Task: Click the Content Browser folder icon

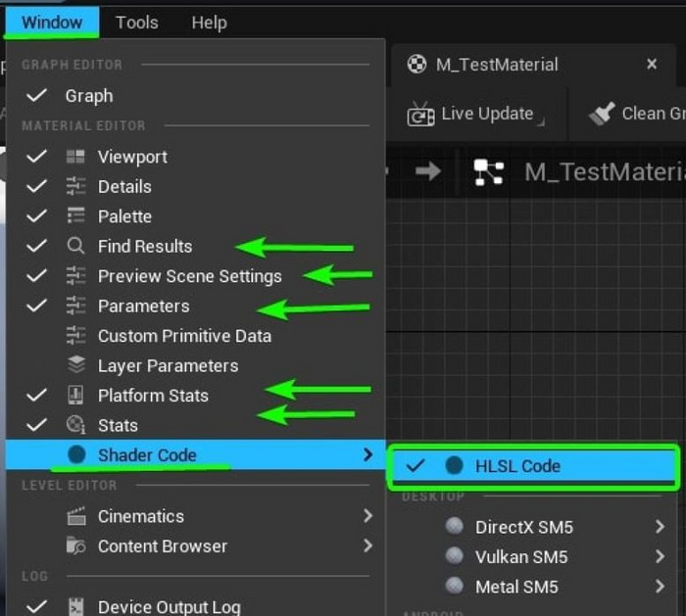Action: (x=75, y=545)
